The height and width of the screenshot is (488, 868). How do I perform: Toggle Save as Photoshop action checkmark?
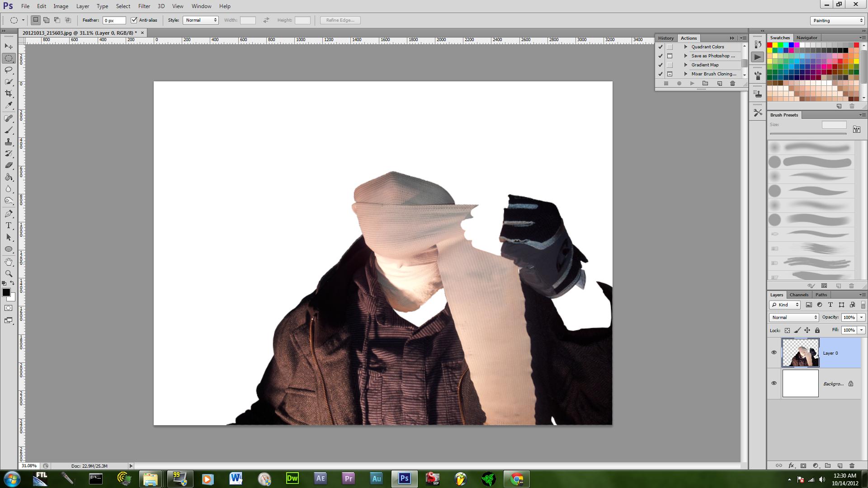(660, 56)
